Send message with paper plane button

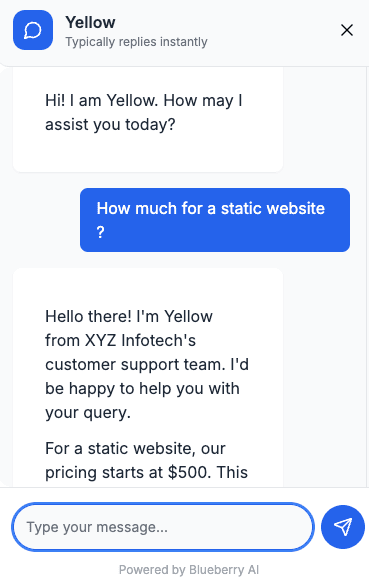point(343,527)
